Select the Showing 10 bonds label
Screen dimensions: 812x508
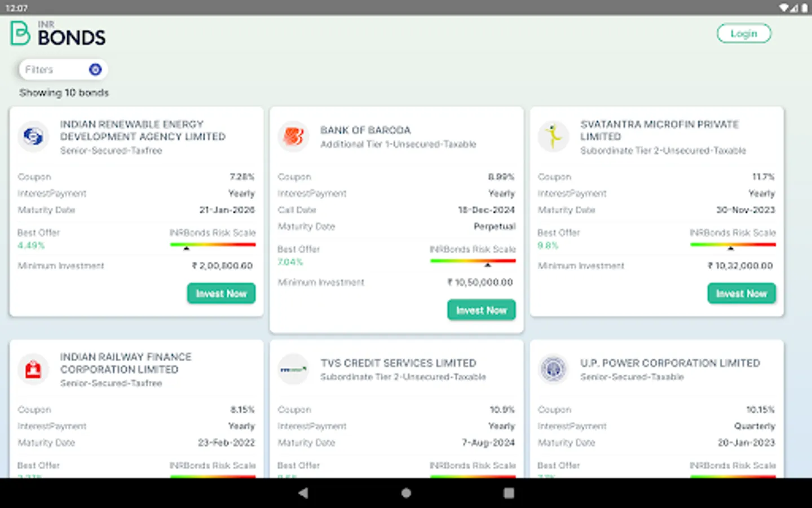pyautogui.click(x=64, y=93)
